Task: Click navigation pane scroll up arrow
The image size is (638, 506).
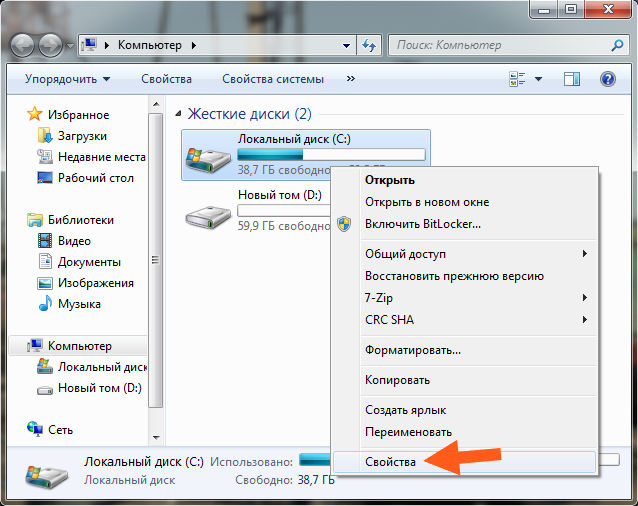Action: 156,105
